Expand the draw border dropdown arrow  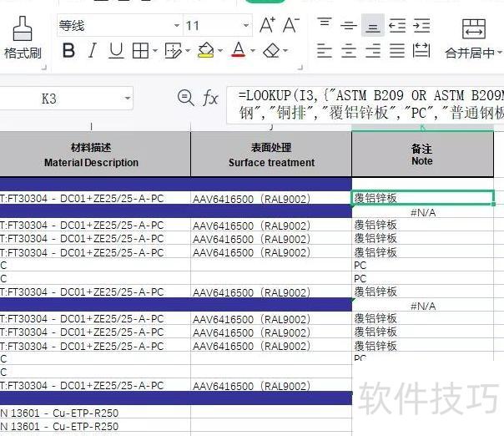click(188, 50)
